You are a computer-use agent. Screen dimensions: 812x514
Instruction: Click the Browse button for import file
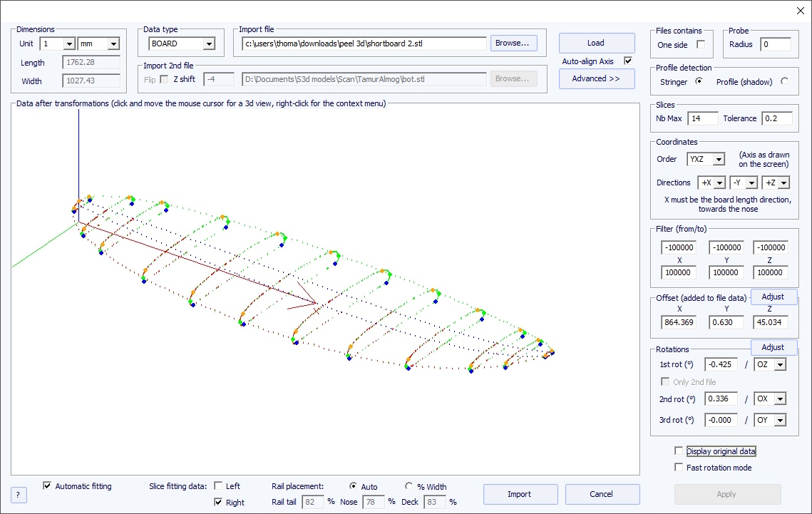pyautogui.click(x=513, y=43)
